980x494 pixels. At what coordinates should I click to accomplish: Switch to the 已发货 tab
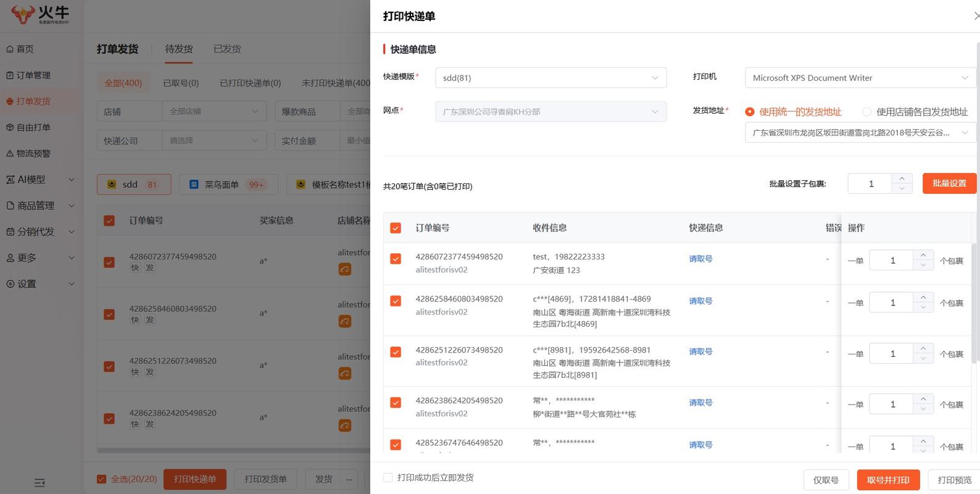click(x=227, y=49)
